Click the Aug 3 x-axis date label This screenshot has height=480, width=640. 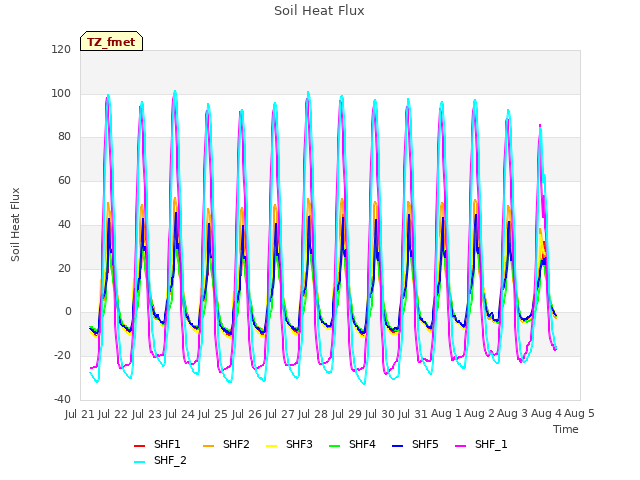(x=513, y=414)
